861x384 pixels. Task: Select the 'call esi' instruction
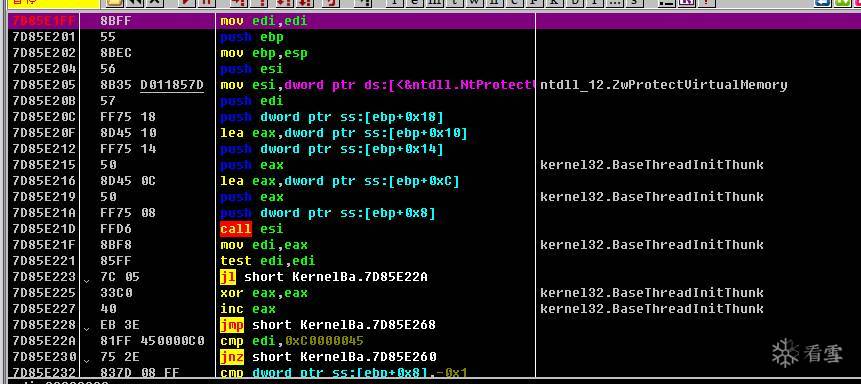(251, 229)
